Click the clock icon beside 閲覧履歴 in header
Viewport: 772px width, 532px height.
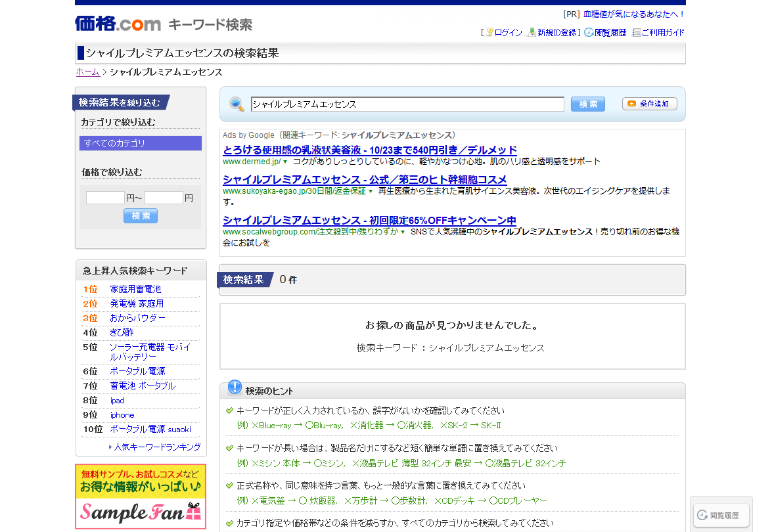tap(589, 32)
